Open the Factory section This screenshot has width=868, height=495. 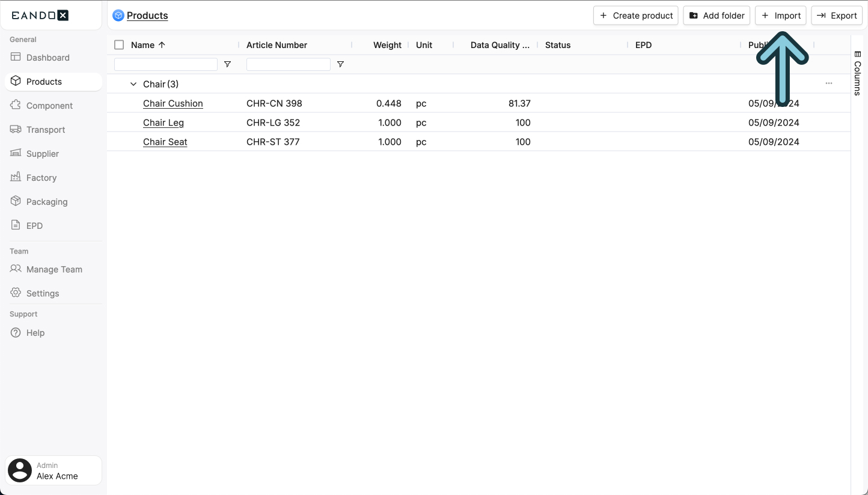tap(15, 177)
